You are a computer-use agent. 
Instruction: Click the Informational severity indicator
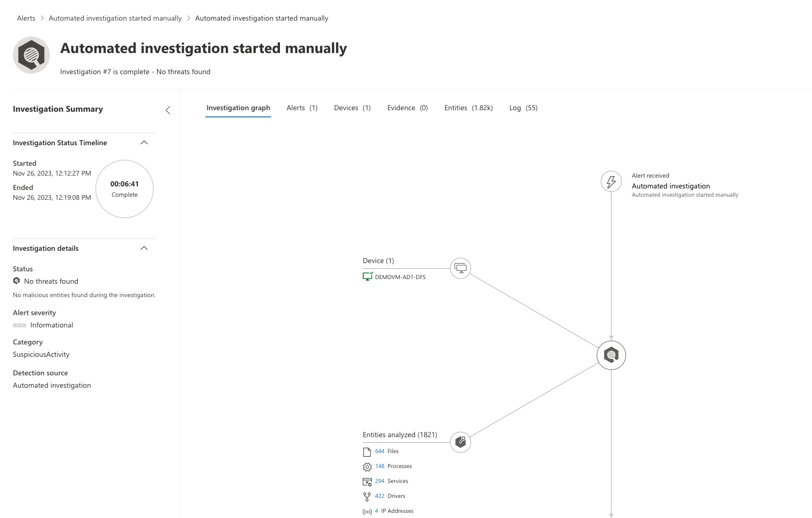(19, 325)
